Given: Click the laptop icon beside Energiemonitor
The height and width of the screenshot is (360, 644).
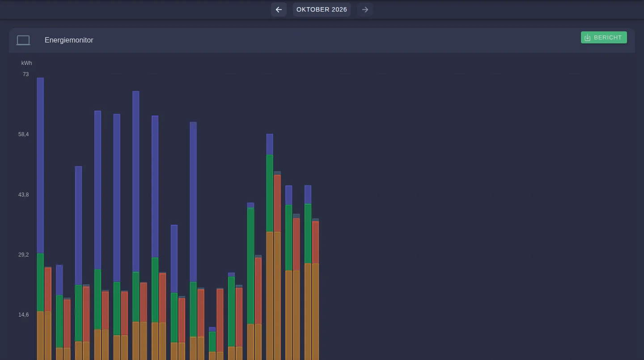Looking at the screenshot, I should [x=23, y=40].
